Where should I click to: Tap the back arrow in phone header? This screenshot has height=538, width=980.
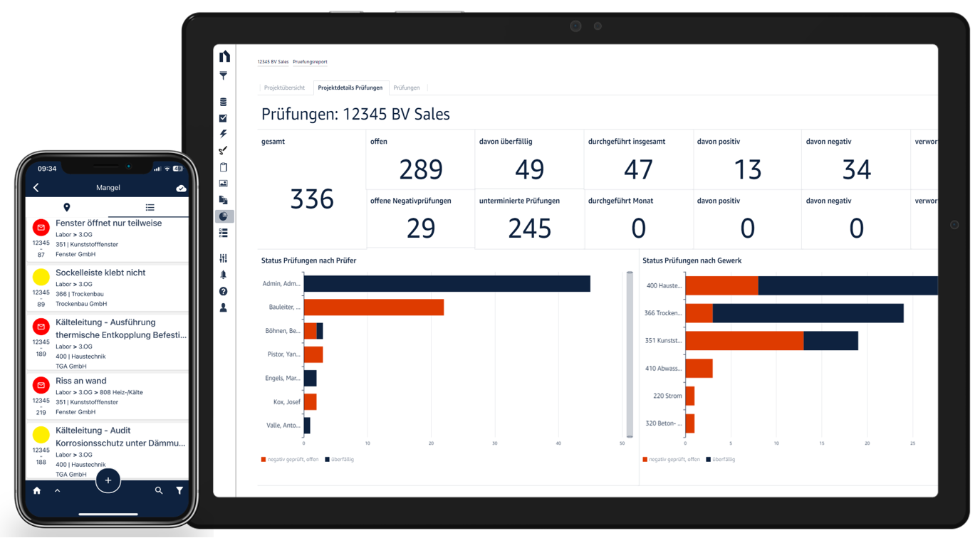[x=36, y=188]
